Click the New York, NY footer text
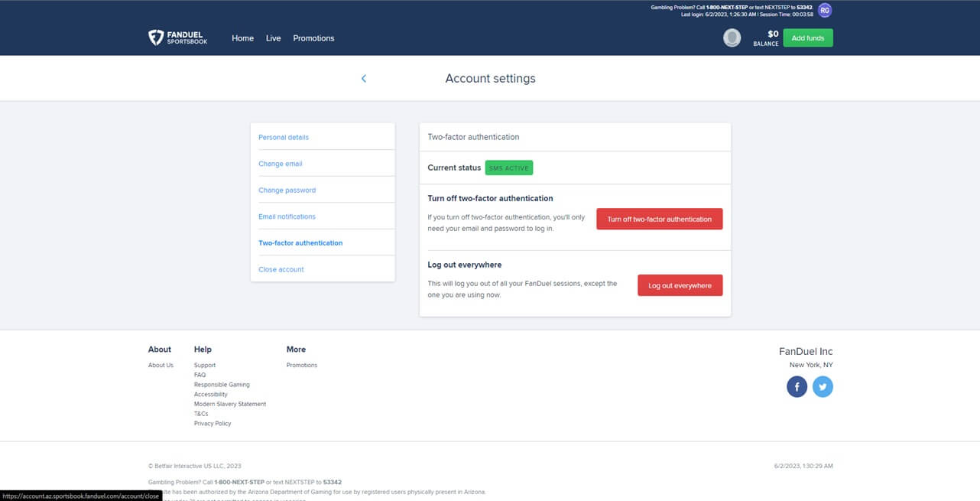 (x=811, y=365)
